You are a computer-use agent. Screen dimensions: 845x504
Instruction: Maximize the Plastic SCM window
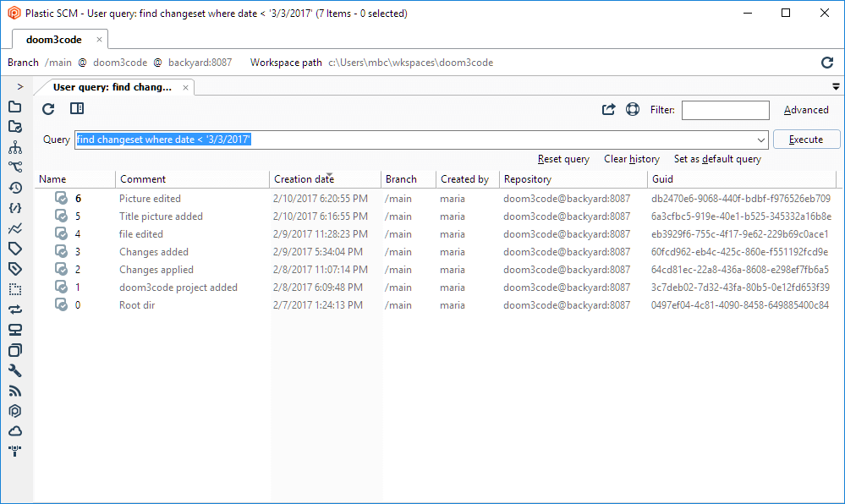pos(786,13)
